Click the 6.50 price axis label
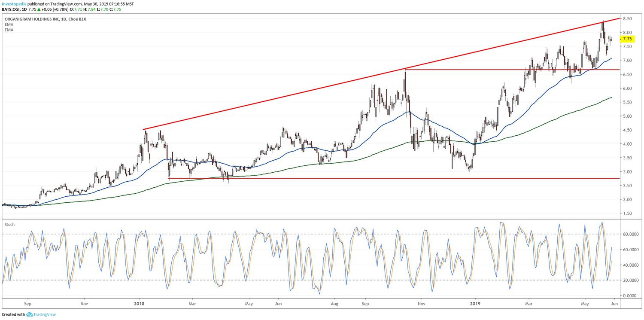Viewport: 644px width, 320px height. tap(627, 74)
